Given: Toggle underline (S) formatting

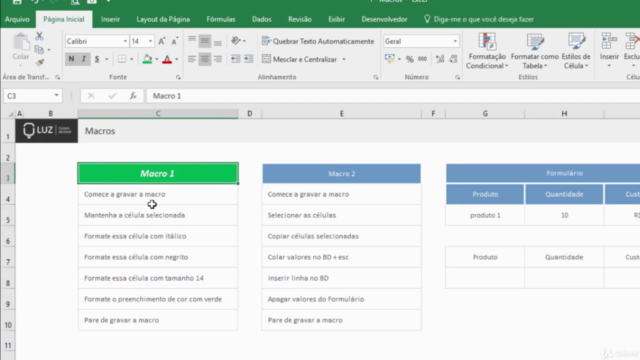Looking at the screenshot, I should tap(97, 59).
